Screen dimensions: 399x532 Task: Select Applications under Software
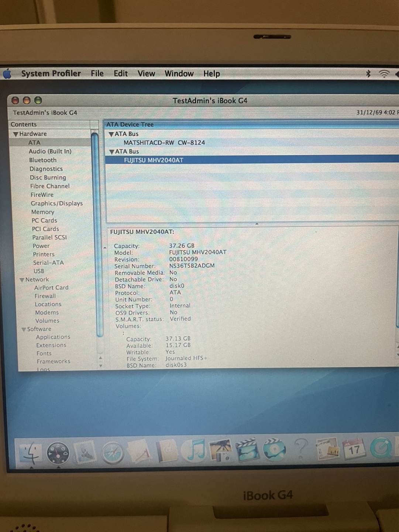click(53, 337)
